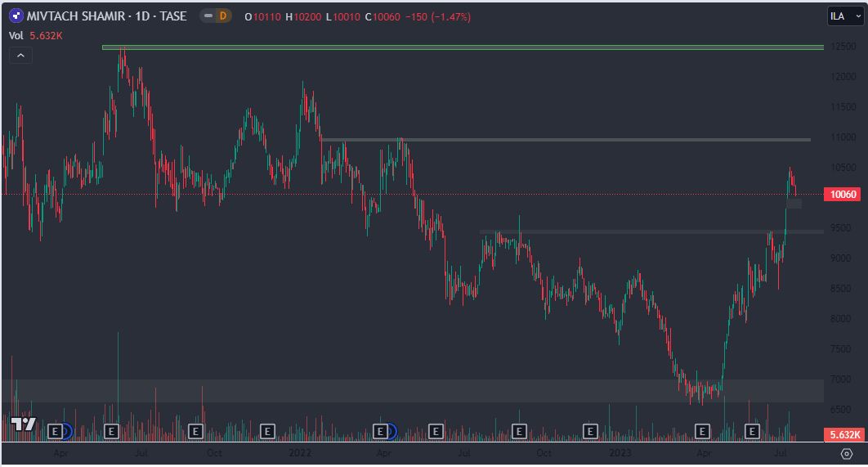The image size is (868, 467).
Task: Open chart settings gear on the time axis
Action: (847, 454)
